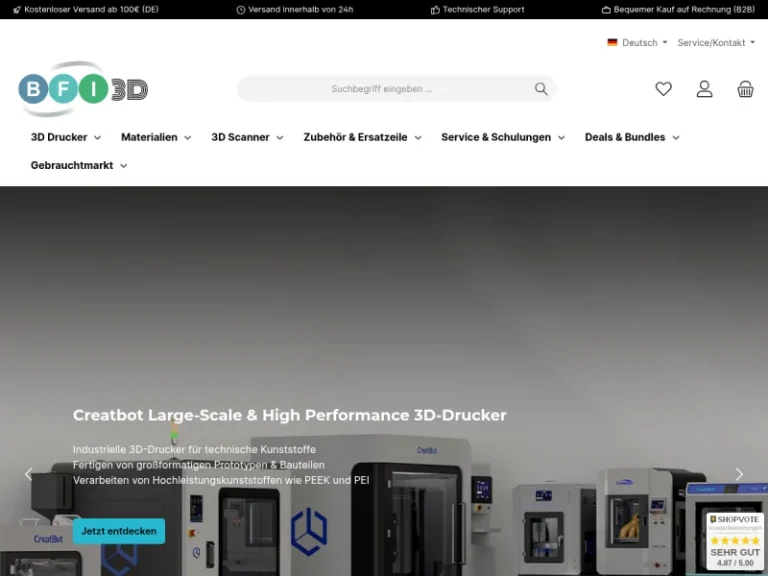Go to previous slide with left arrow
The image size is (768, 576).
28,474
